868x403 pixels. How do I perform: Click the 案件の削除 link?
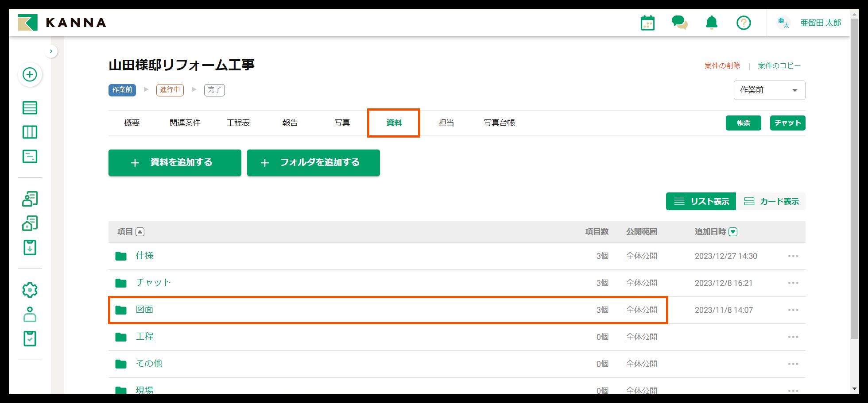pos(722,66)
